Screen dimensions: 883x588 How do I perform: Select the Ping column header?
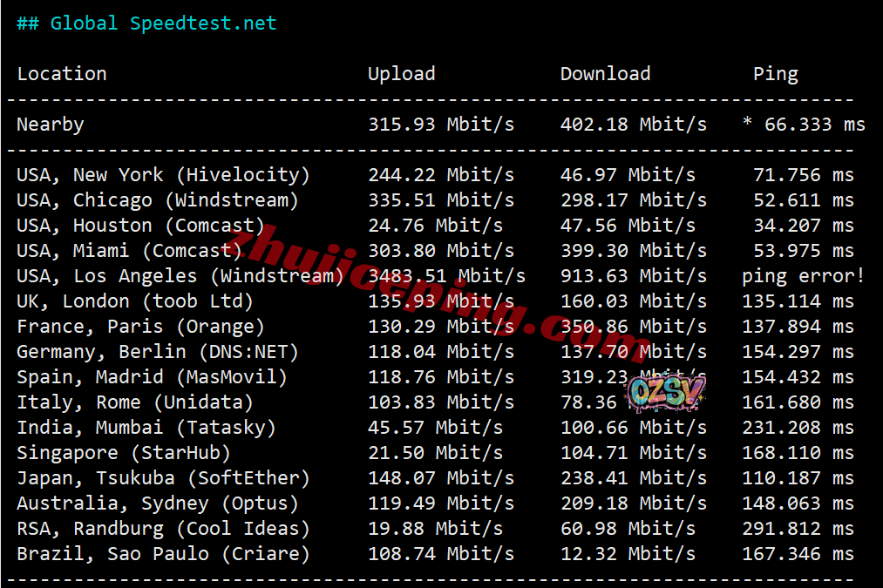click(x=776, y=74)
